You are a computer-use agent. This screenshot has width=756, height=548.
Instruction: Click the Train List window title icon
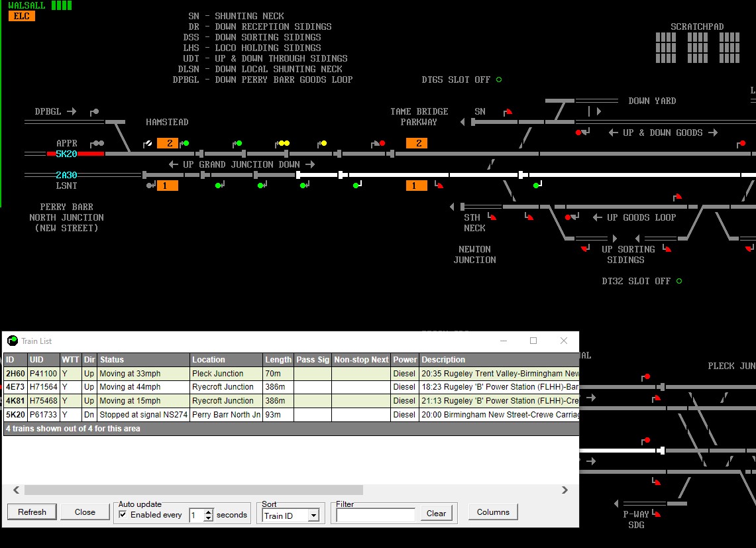13,341
